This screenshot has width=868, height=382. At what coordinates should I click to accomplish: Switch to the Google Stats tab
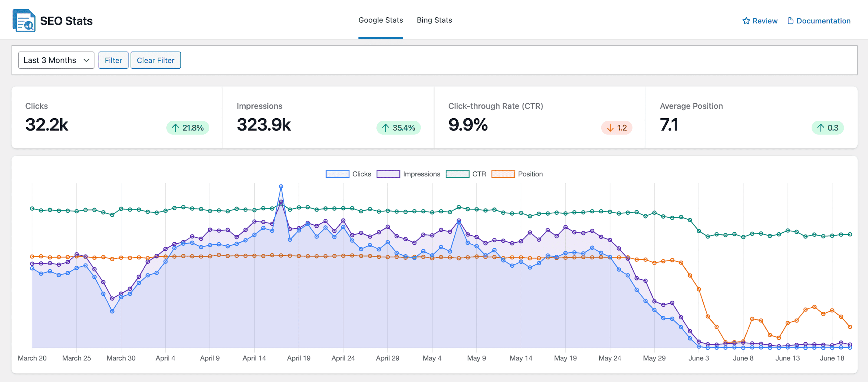380,20
